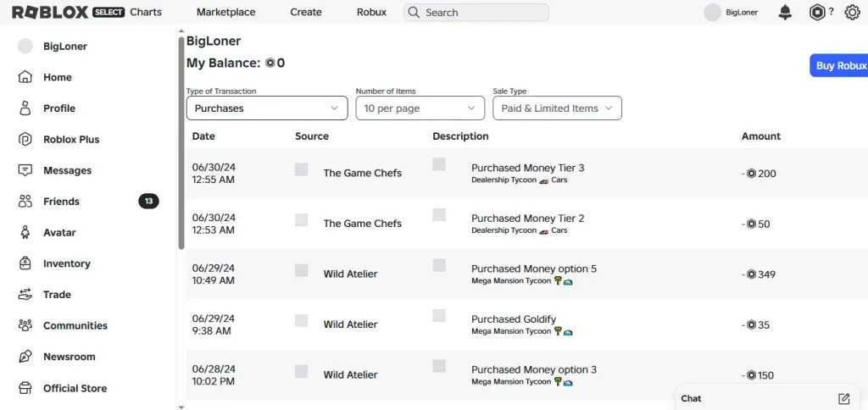The image size is (868, 410).
Task: Open the Sale Type dropdown
Action: (x=557, y=108)
